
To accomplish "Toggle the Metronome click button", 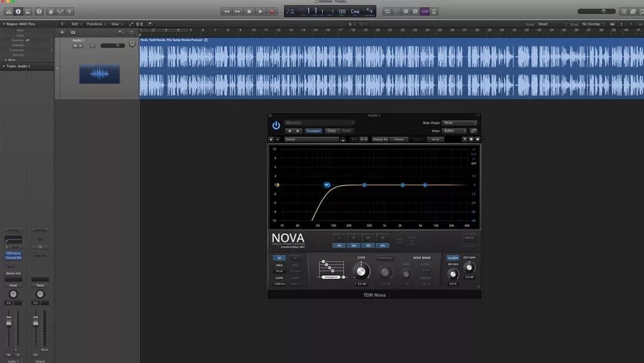I will coord(434,11).
